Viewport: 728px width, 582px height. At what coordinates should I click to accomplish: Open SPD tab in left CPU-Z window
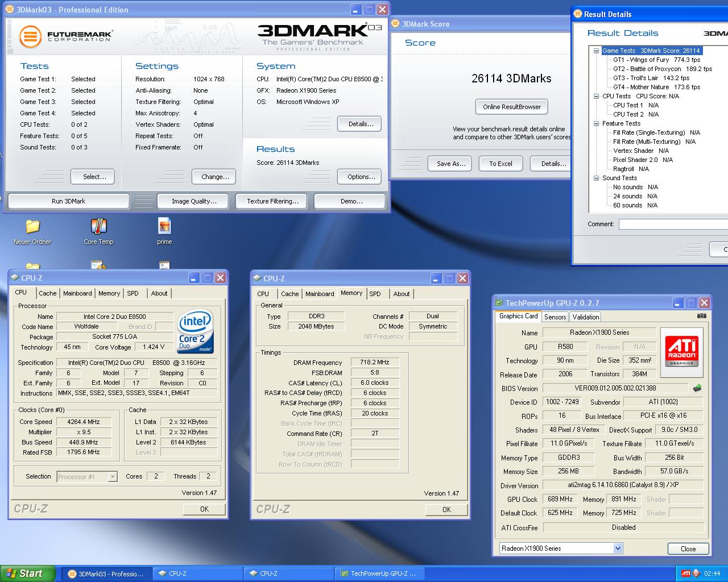(133, 293)
